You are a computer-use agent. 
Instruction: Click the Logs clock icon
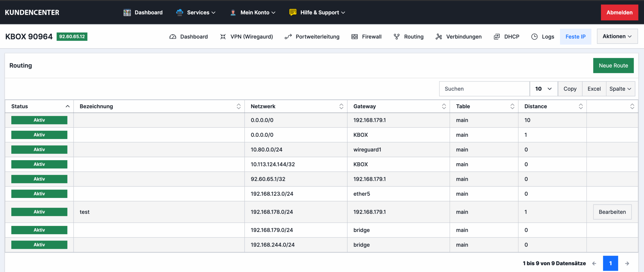534,37
